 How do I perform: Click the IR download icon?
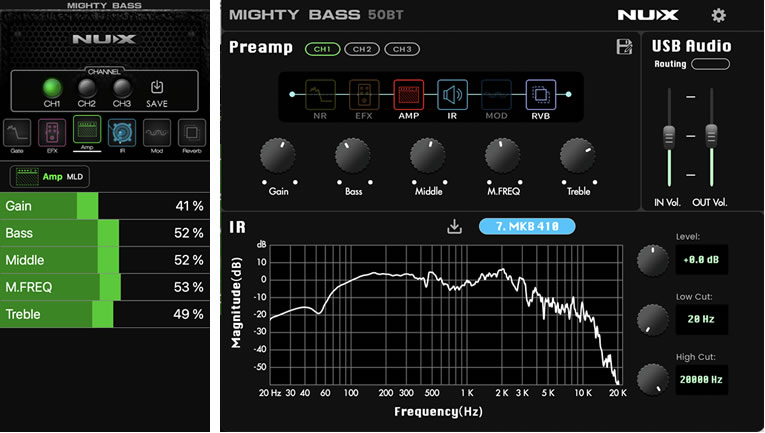454,227
